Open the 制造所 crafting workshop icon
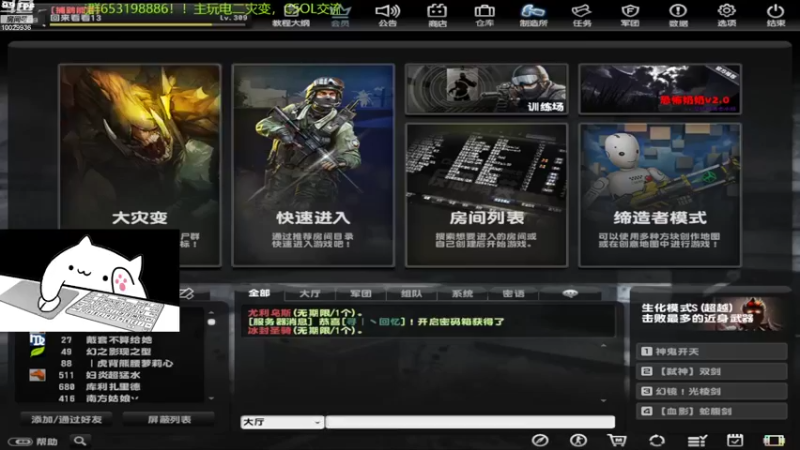 [x=533, y=15]
